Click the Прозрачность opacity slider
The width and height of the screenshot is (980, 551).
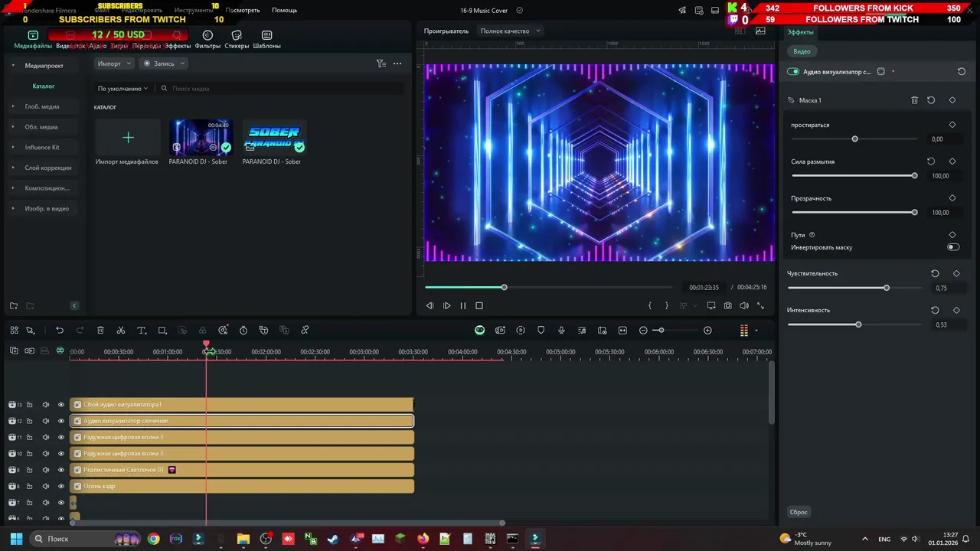click(854, 212)
